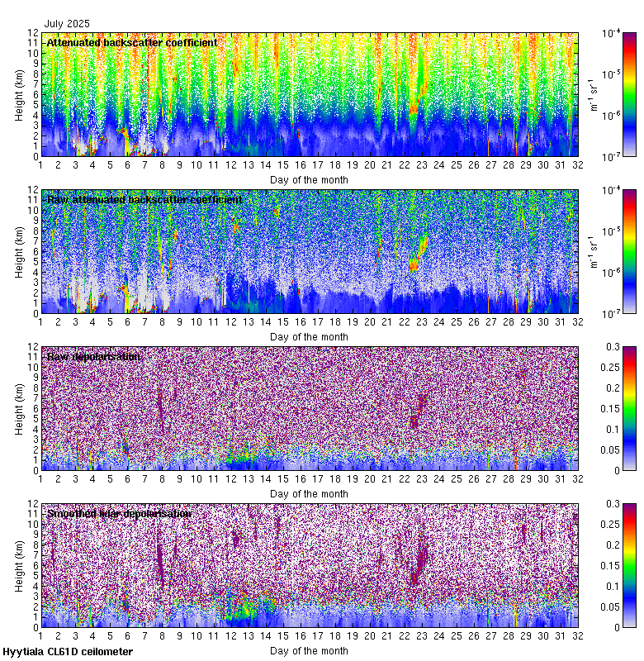
Task: Select the "Smoothed lidar depolarisation" plot title
Action: tap(120, 513)
